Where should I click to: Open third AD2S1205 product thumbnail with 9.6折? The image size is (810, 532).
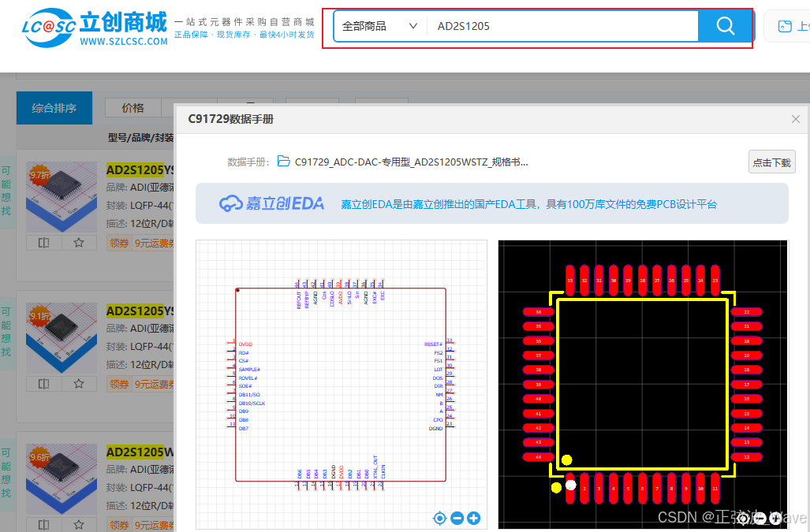pos(62,479)
